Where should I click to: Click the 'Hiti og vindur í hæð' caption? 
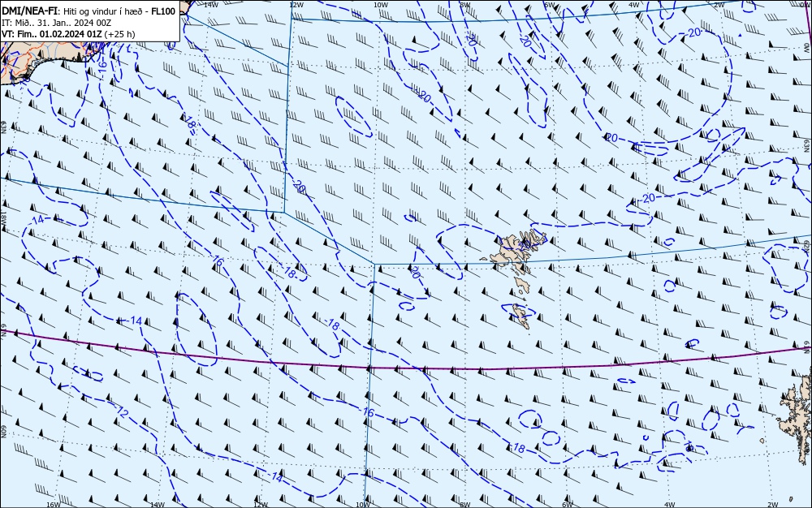pos(102,11)
